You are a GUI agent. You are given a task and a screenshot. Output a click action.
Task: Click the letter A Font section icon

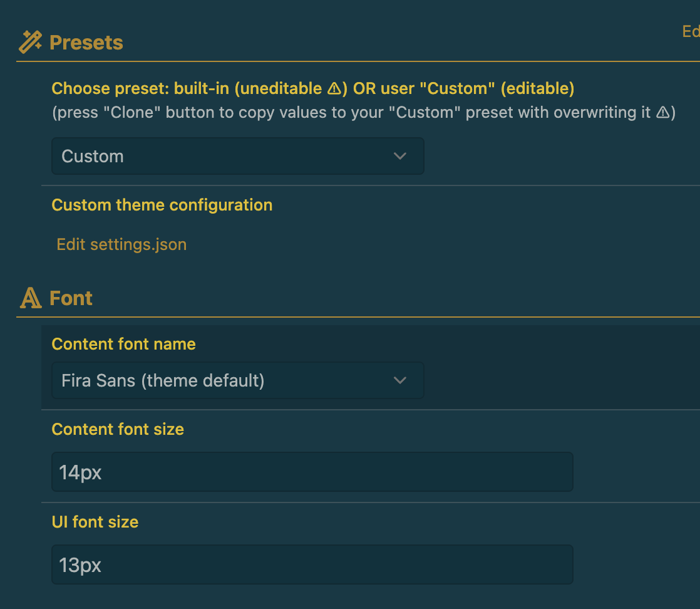[x=30, y=298]
